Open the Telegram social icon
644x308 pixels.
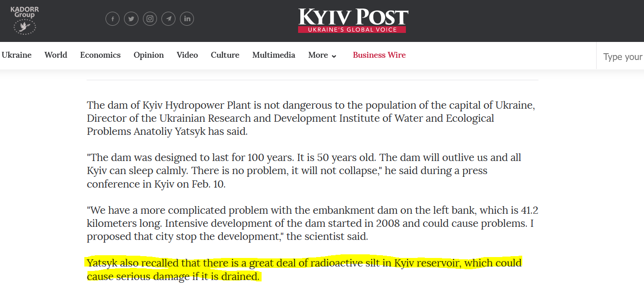[169, 19]
